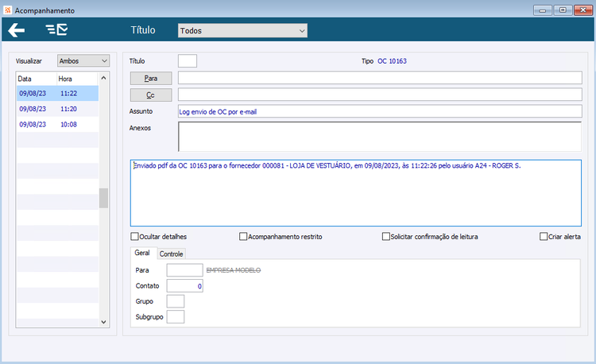Open the Visualizar Ambos dropdown
Screen dimensions: 596x364
tap(83, 60)
